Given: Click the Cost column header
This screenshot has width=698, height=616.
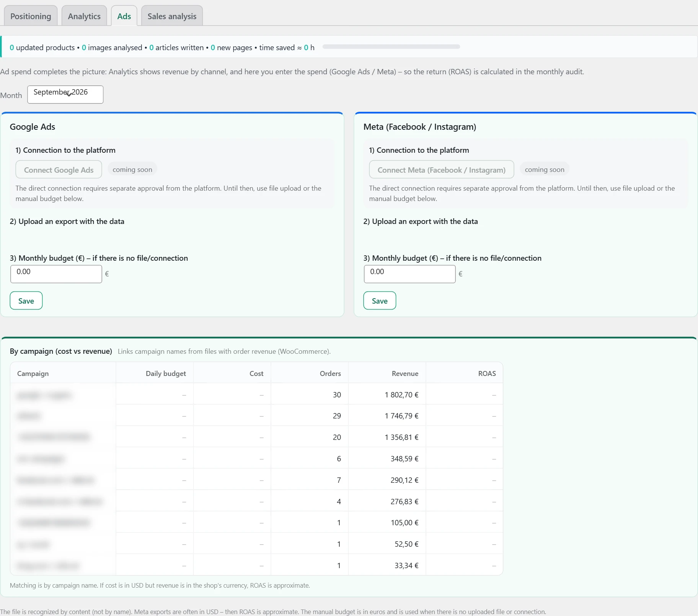Looking at the screenshot, I should tap(232, 373).
